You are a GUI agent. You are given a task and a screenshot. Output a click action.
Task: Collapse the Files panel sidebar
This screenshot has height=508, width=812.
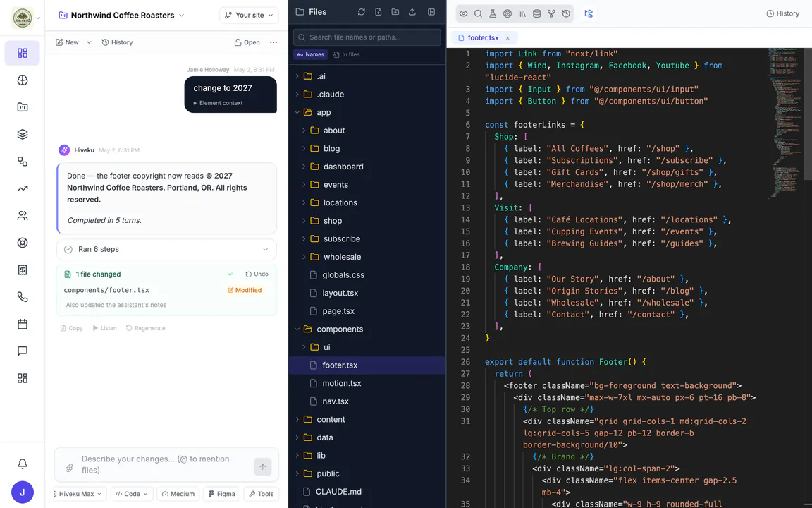coord(431,12)
